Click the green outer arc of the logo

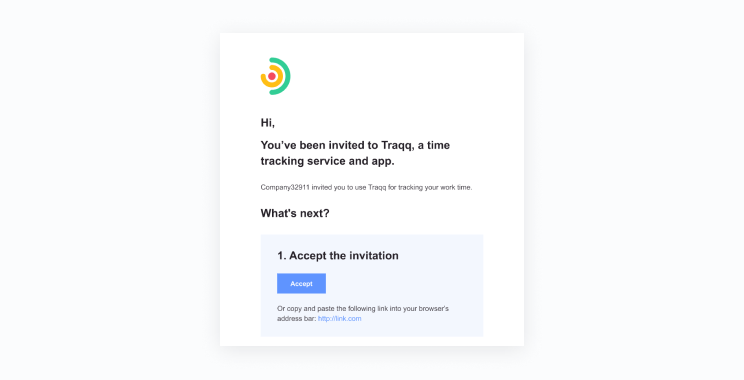click(285, 76)
